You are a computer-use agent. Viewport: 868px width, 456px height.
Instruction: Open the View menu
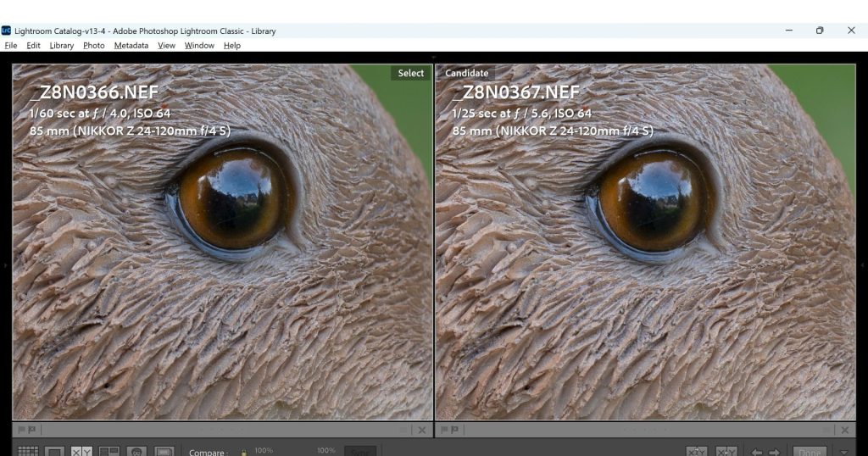pyautogui.click(x=166, y=46)
